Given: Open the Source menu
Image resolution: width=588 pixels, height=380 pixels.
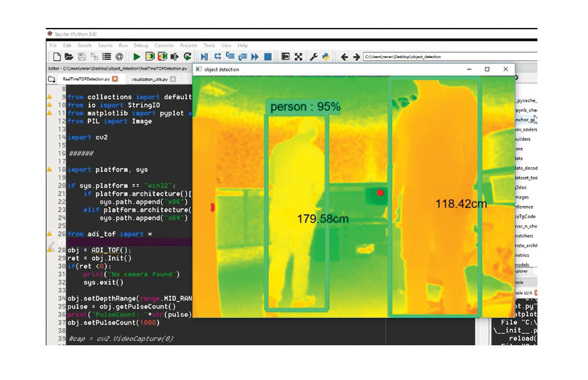Looking at the screenshot, I should click(105, 45).
